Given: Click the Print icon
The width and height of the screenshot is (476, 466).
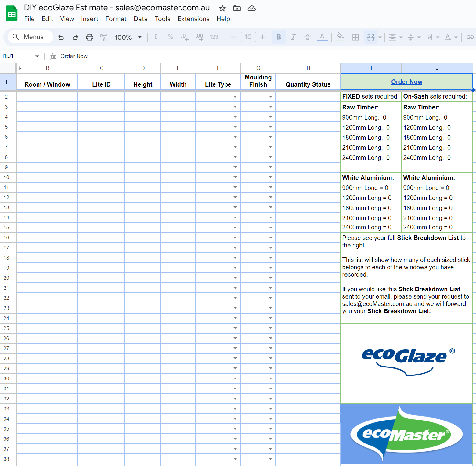Looking at the screenshot, I should click(89, 37).
